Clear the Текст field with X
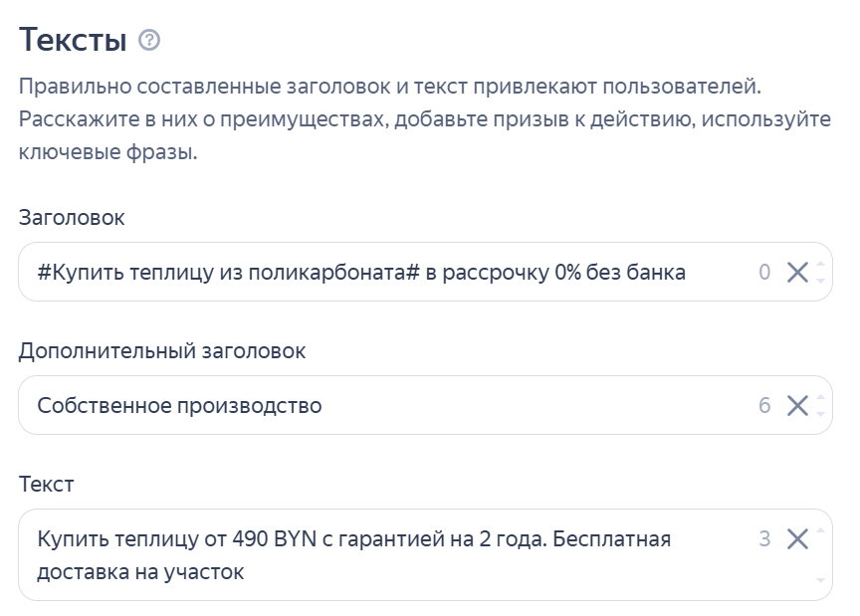The width and height of the screenshot is (860, 616). tap(797, 539)
